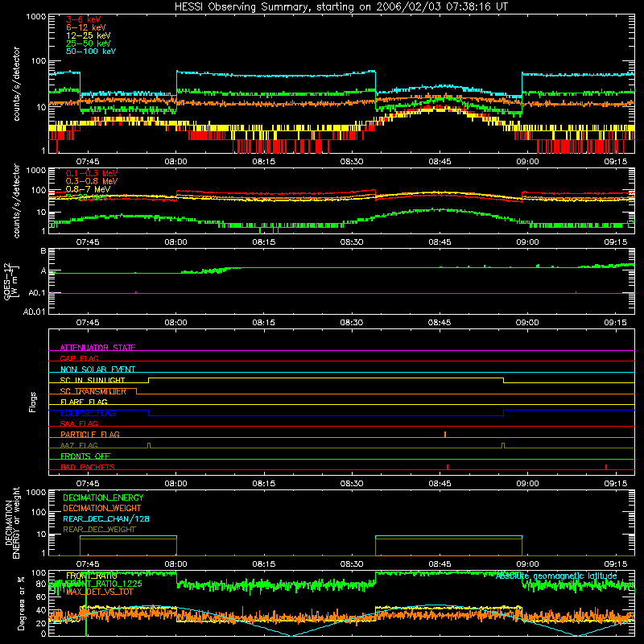
Task: Click the HESSI Observing Summary title text
Action: tap(341, 7)
